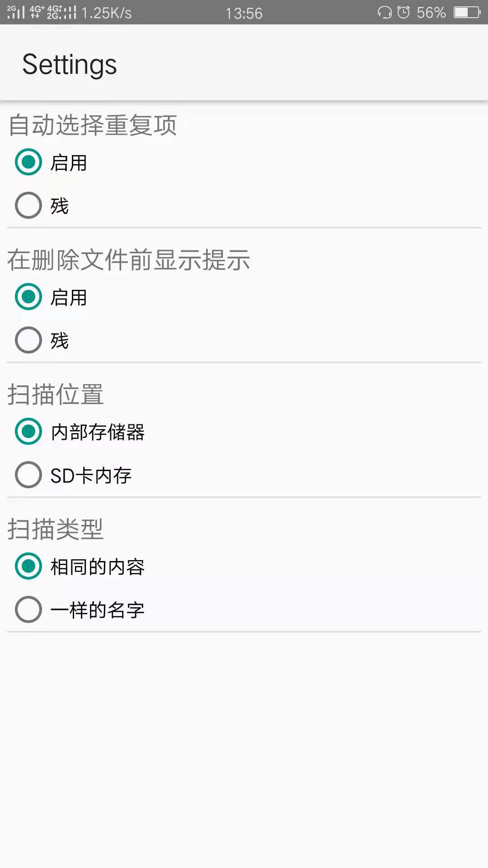Screen dimensions: 488x868
Task: Tap the 1.25K/s network speed indicator
Action: click(x=107, y=13)
